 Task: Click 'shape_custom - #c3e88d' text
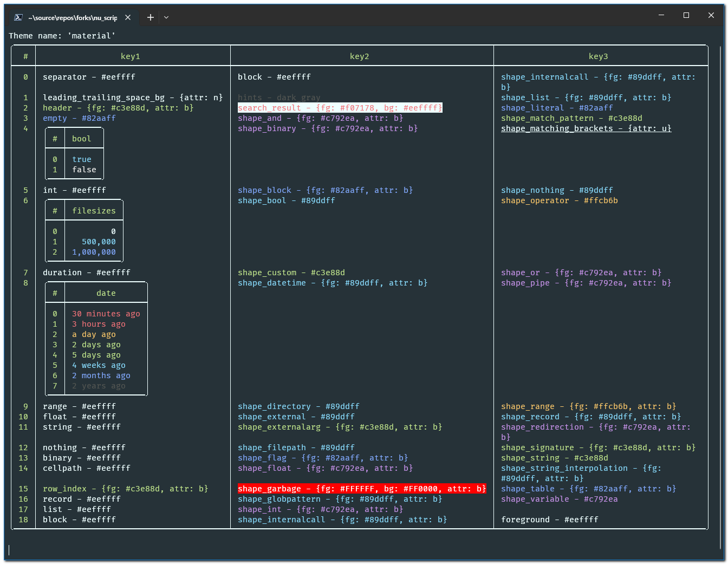point(291,273)
